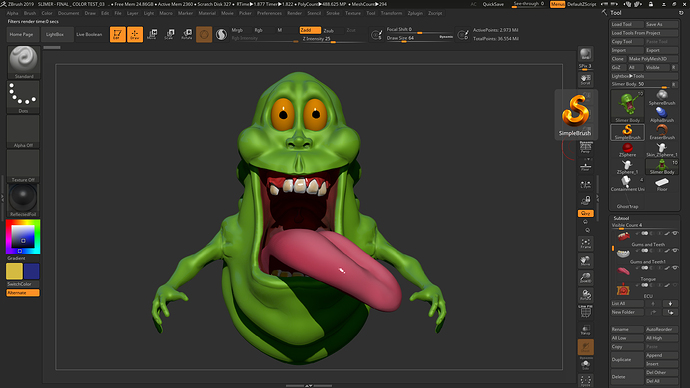Click the L.Sym local symmetry icon
This screenshot has height=388, width=690.
[585, 185]
